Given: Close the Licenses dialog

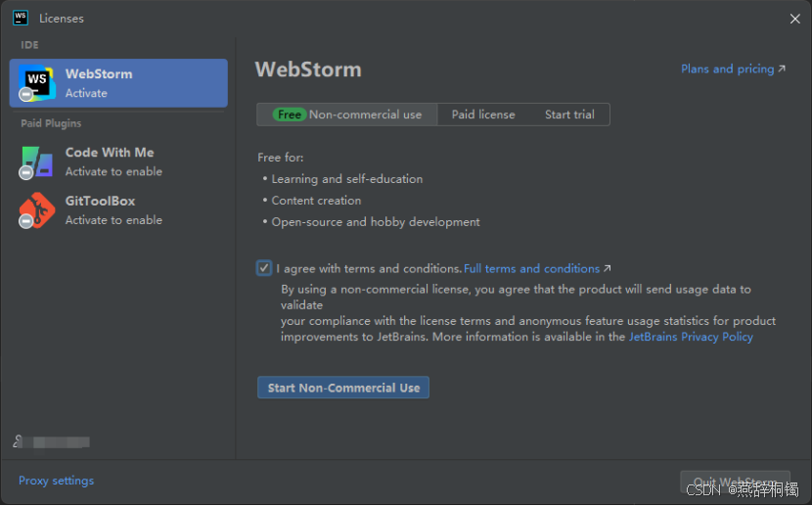Looking at the screenshot, I should pyautogui.click(x=795, y=19).
